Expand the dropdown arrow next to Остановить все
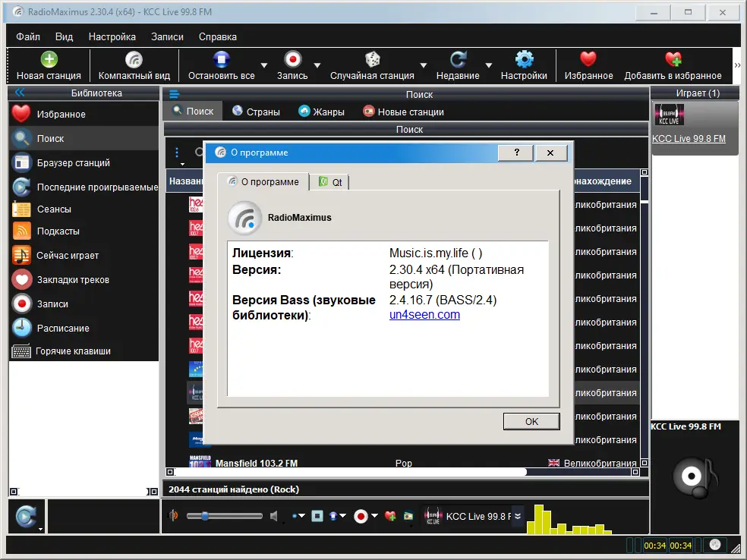 tap(264, 65)
